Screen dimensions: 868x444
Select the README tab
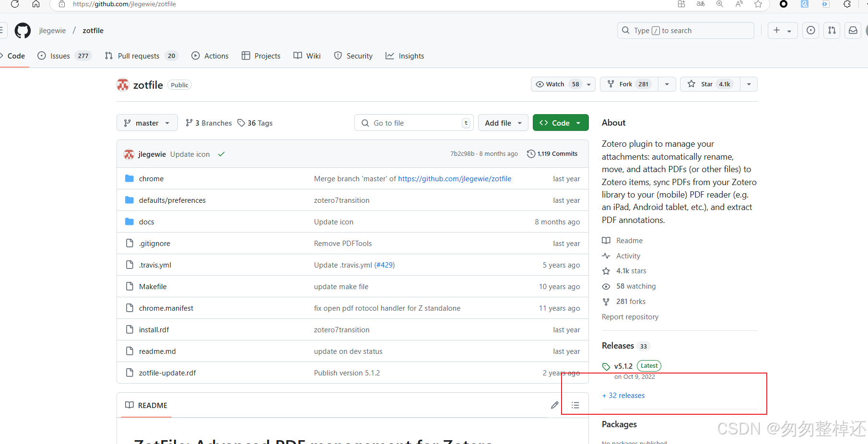146,405
